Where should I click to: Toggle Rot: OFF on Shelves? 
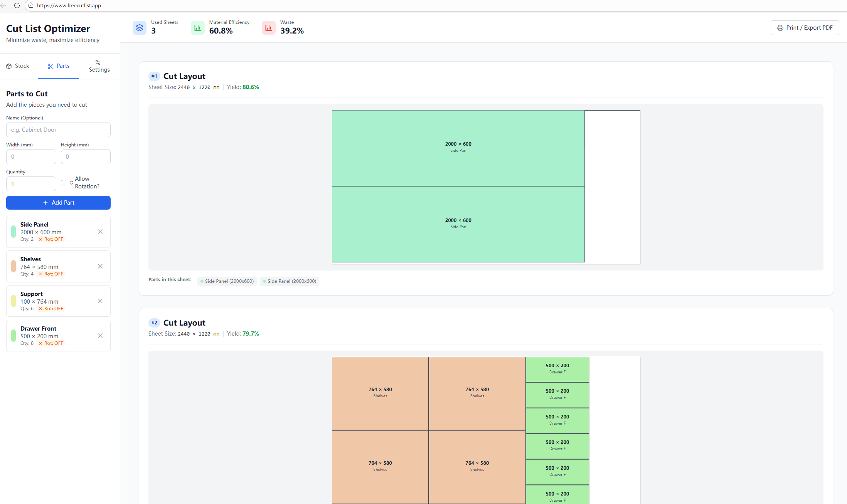(x=51, y=274)
